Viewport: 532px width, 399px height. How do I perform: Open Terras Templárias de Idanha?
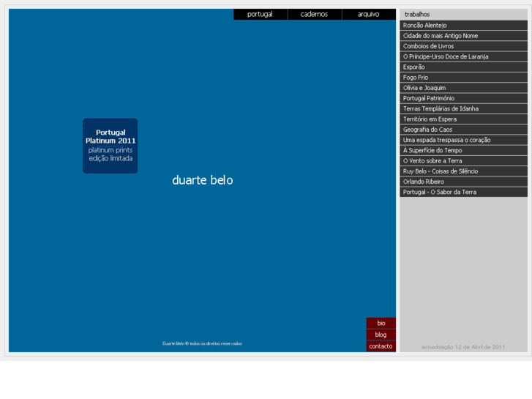pyautogui.click(x=463, y=108)
